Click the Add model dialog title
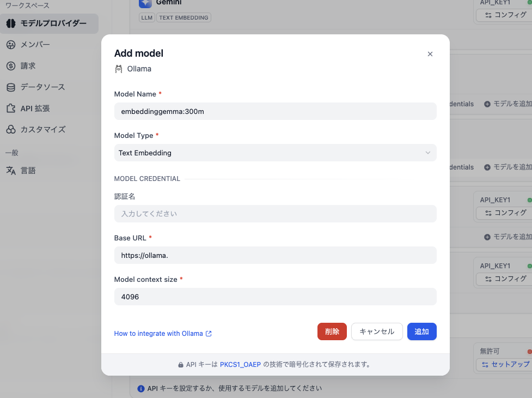 [139, 53]
